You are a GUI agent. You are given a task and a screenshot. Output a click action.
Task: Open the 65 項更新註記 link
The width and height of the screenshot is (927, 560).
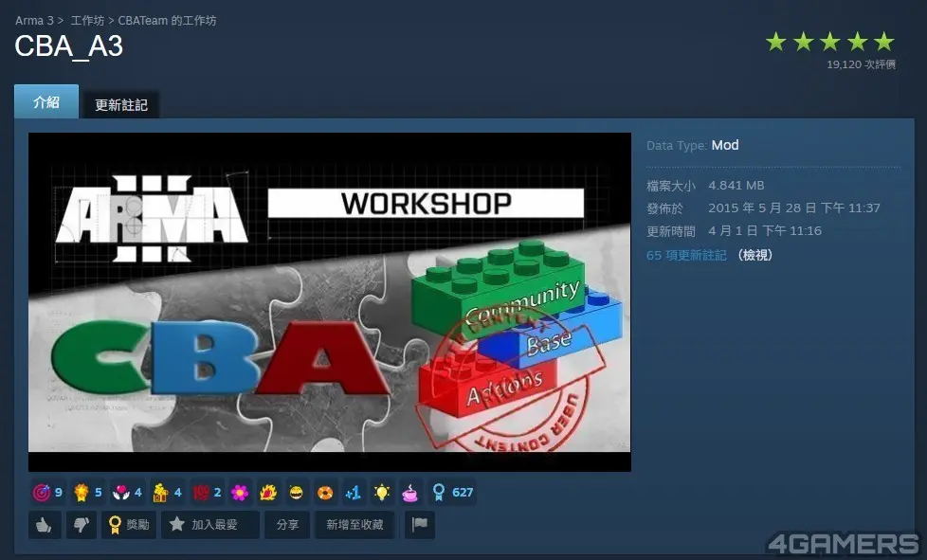click(x=686, y=255)
